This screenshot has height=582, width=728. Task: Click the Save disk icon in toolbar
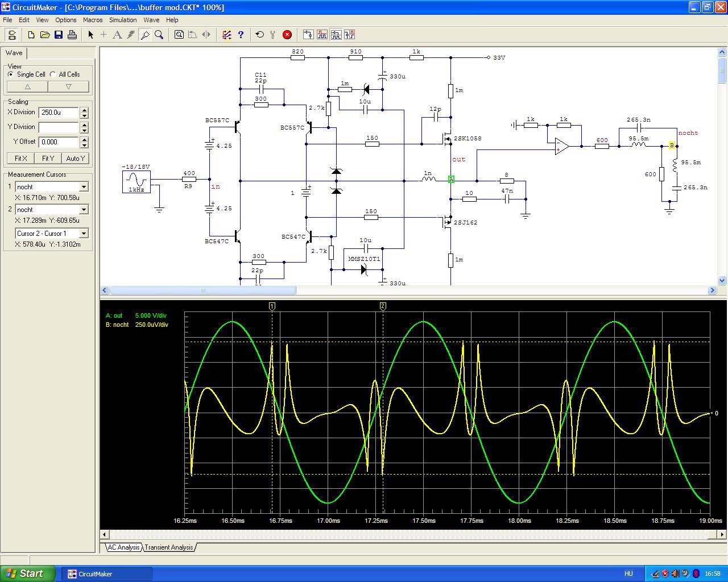(59, 35)
